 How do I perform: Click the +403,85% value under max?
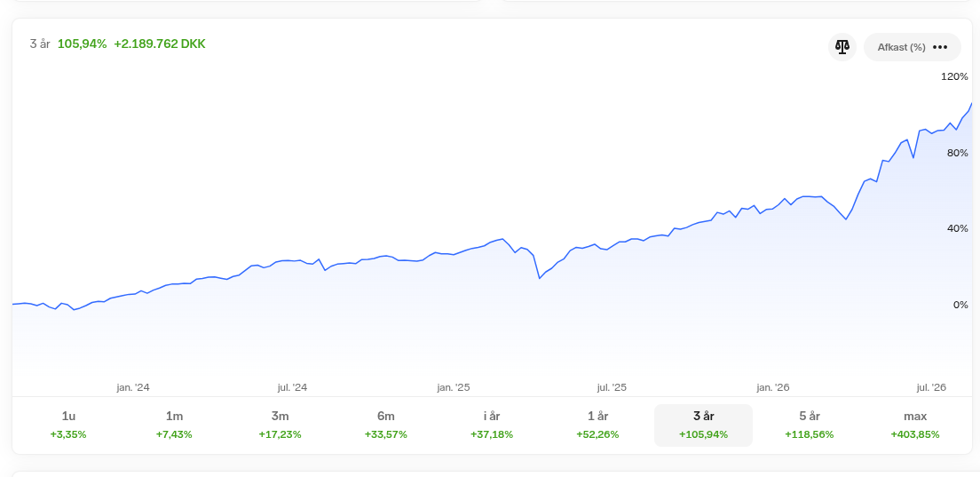(x=915, y=434)
